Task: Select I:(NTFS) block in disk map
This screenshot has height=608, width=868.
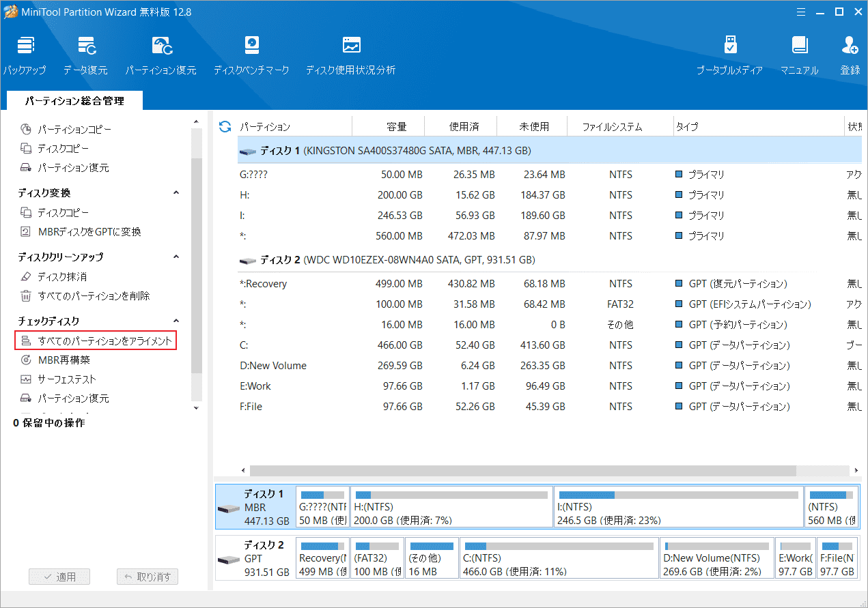Action: coord(679,506)
